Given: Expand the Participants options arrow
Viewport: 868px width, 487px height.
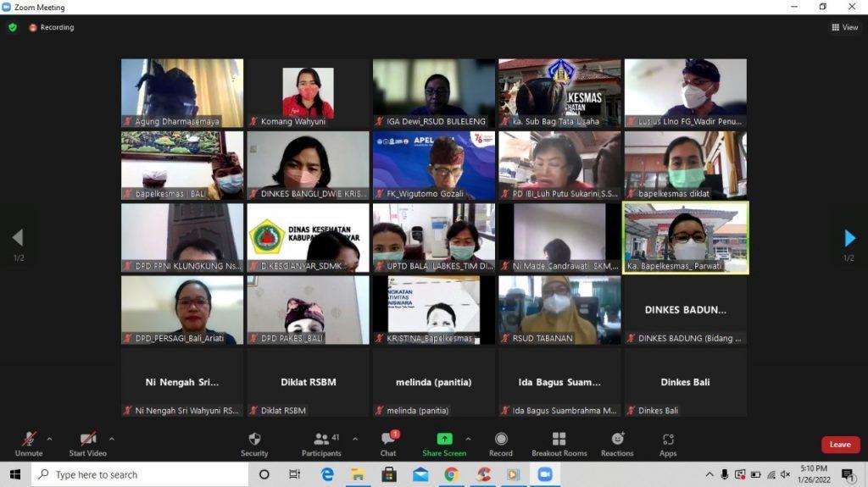Looking at the screenshot, I should pos(354,439).
